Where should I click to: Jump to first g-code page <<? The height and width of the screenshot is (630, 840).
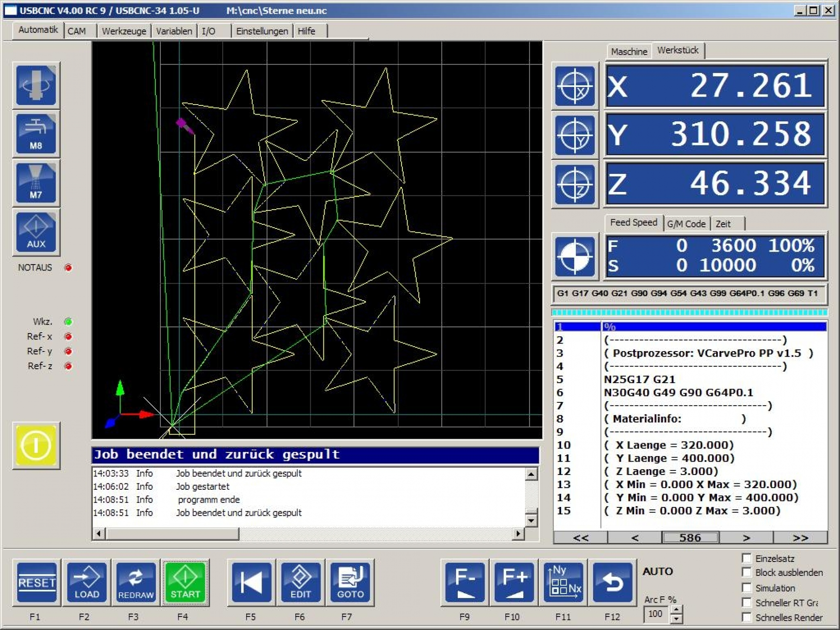[x=581, y=538]
